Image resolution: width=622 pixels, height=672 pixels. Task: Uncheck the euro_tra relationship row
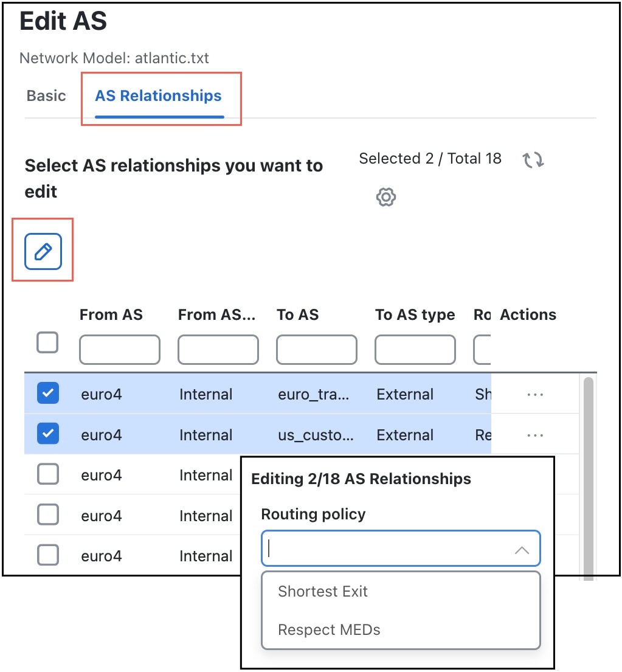(47, 393)
